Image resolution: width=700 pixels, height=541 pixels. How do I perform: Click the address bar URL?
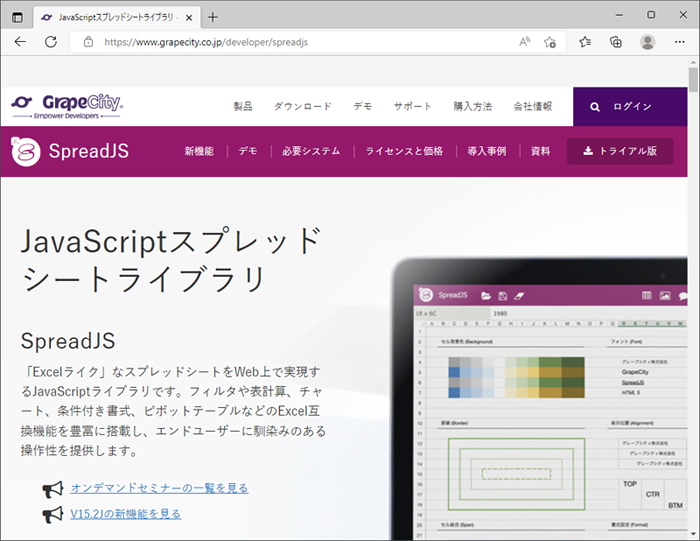(x=206, y=42)
